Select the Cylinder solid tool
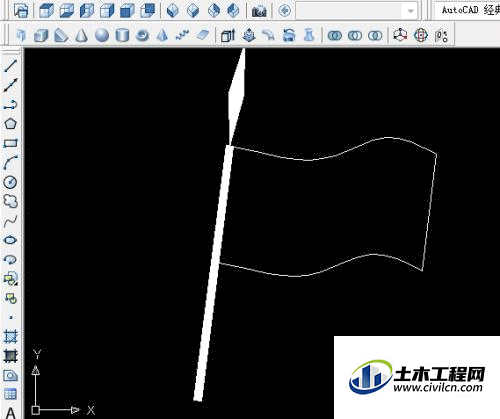 122,35
